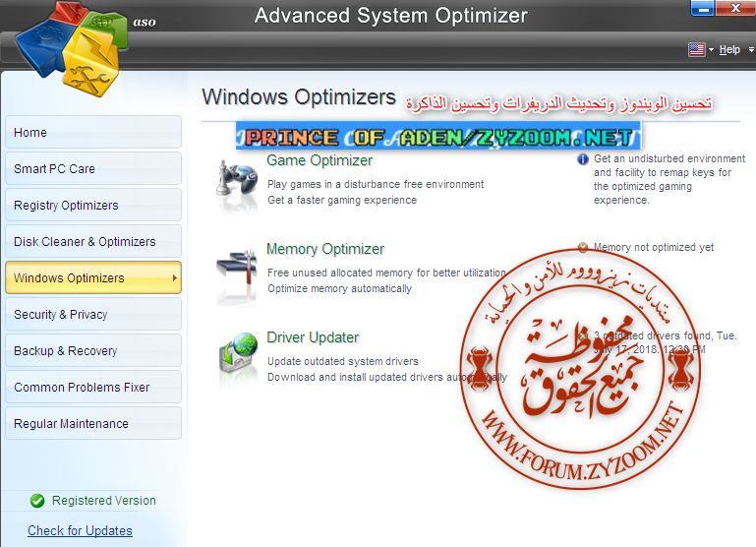
Task: Select Registry Optimizers in sidebar
Action: coord(93,205)
